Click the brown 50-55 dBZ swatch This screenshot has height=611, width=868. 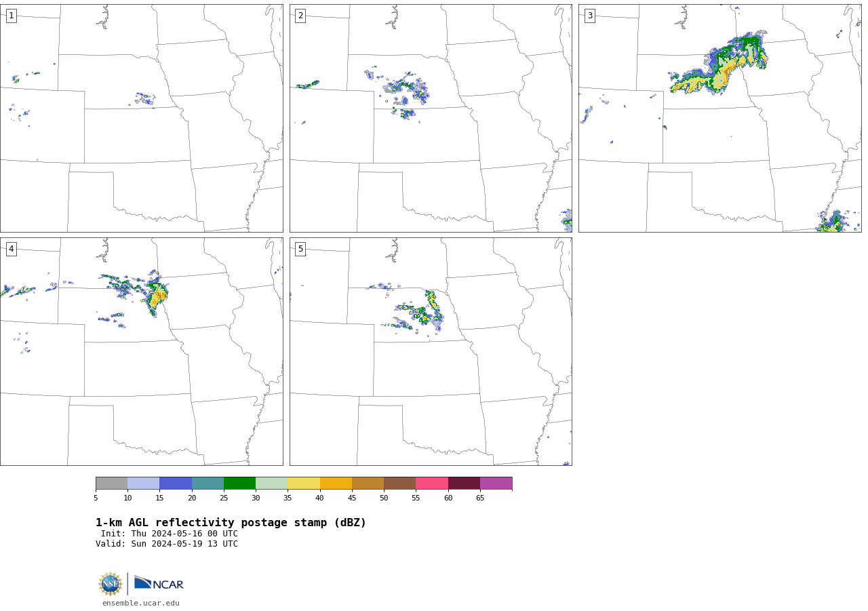[400, 483]
